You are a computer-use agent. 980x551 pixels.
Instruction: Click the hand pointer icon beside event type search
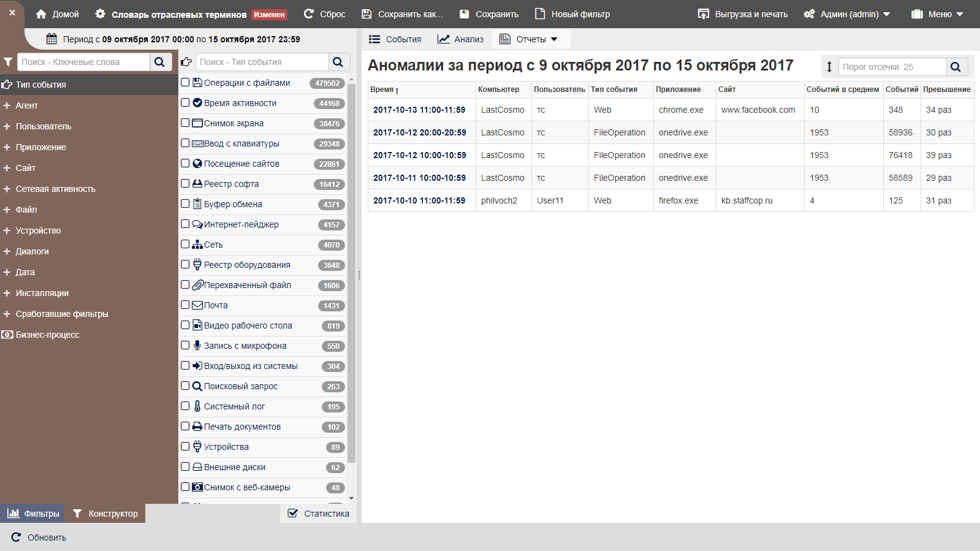point(186,62)
